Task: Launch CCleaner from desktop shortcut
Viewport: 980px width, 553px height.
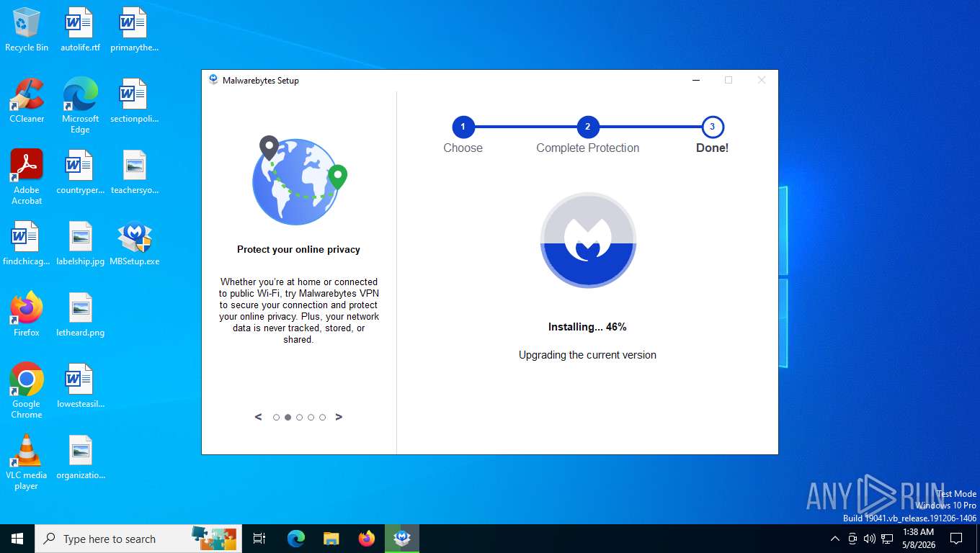Action: pyautogui.click(x=27, y=101)
